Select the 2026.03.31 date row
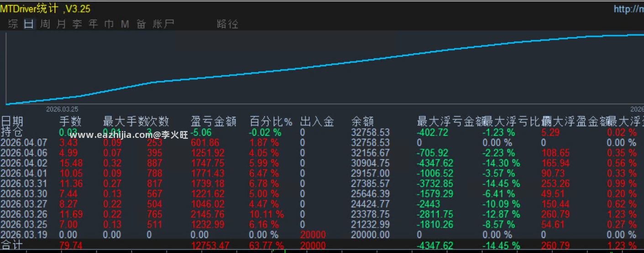644x253 pixels. pyautogui.click(x=24, y=184)
